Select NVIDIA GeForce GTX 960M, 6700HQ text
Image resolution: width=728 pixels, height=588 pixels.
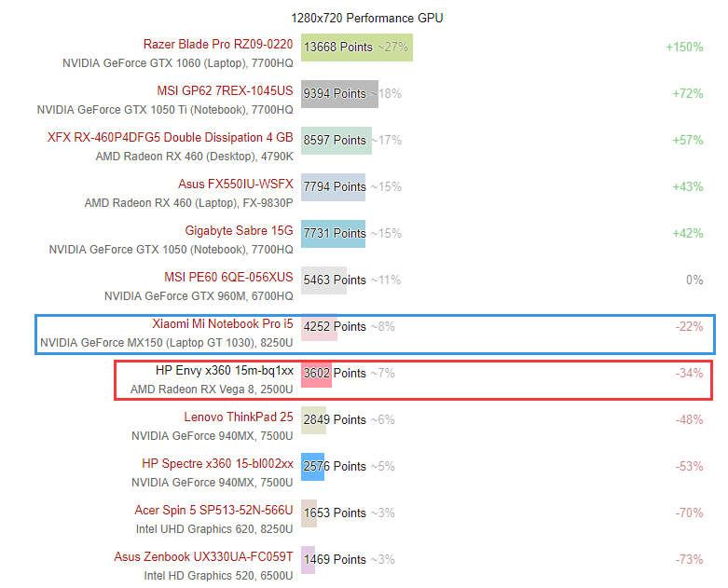199,296
